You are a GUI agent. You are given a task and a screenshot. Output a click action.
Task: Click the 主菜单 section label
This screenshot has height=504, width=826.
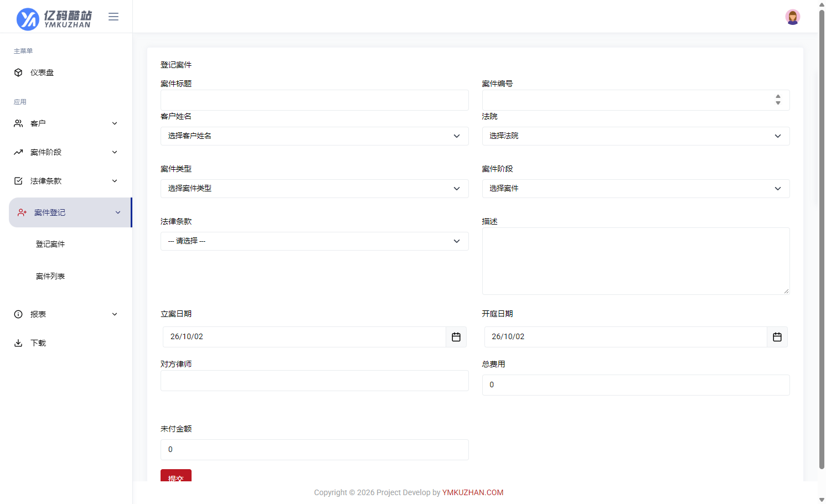click(x=23, y=51)
